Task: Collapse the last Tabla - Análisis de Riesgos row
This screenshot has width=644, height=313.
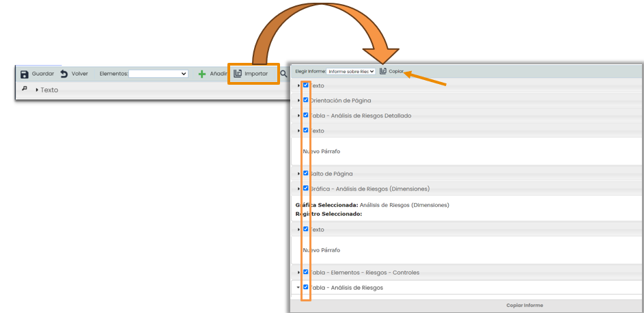Action: tap(298, 288)
